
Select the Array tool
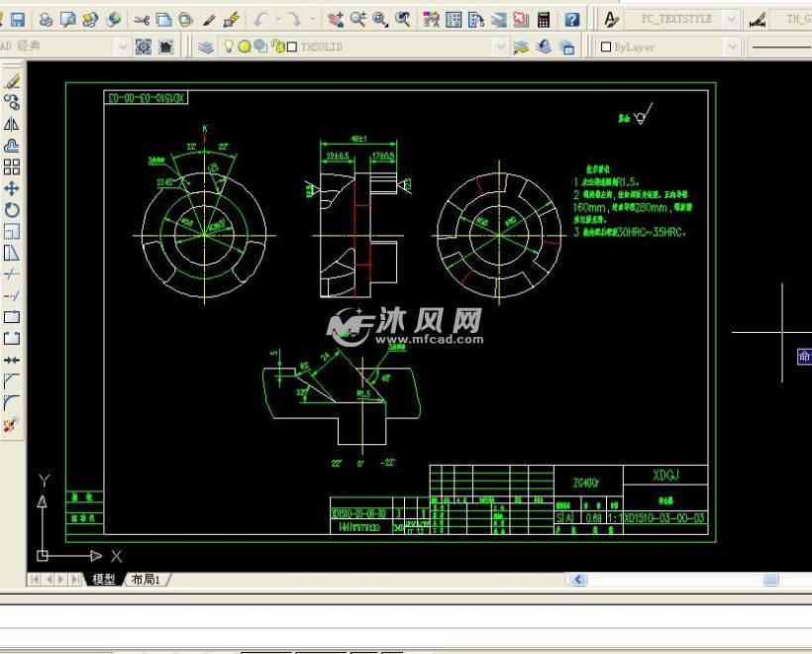click(x=12, y=166)
